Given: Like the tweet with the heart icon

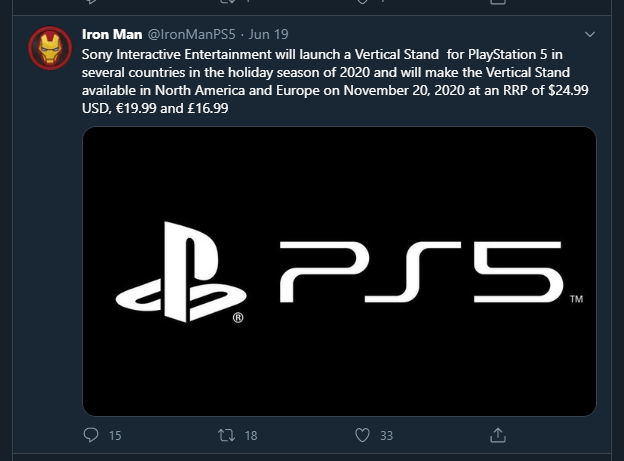Looking at the screenshot, I should tap(363, 435).
